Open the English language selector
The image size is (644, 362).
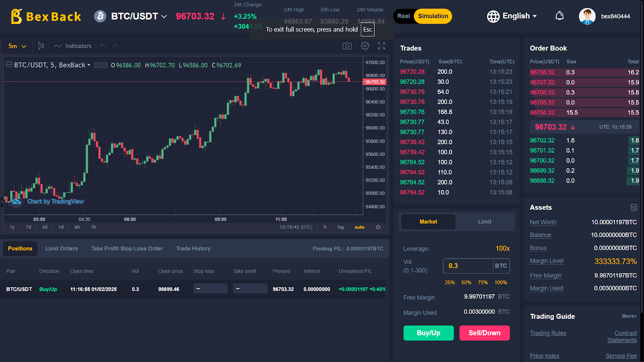(x=512, y=16)
